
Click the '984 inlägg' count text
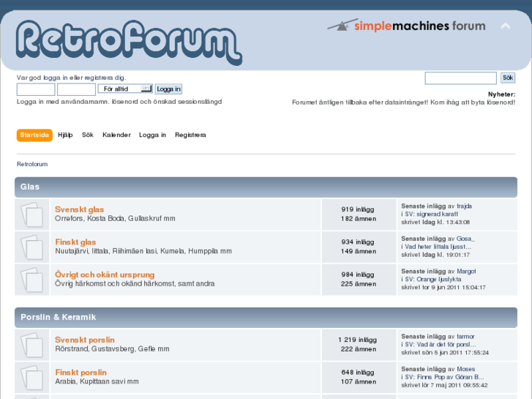358,275
